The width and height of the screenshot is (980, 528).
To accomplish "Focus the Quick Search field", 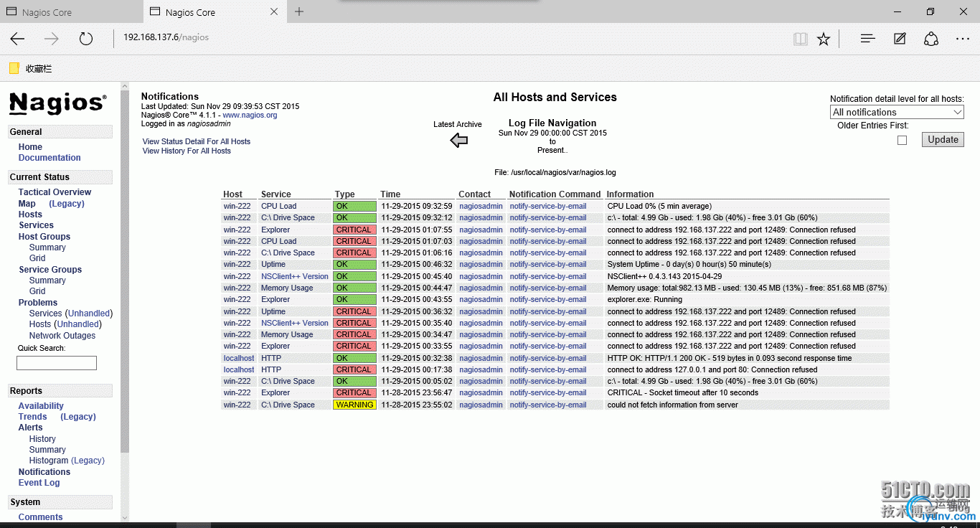I will click(57, 363).
